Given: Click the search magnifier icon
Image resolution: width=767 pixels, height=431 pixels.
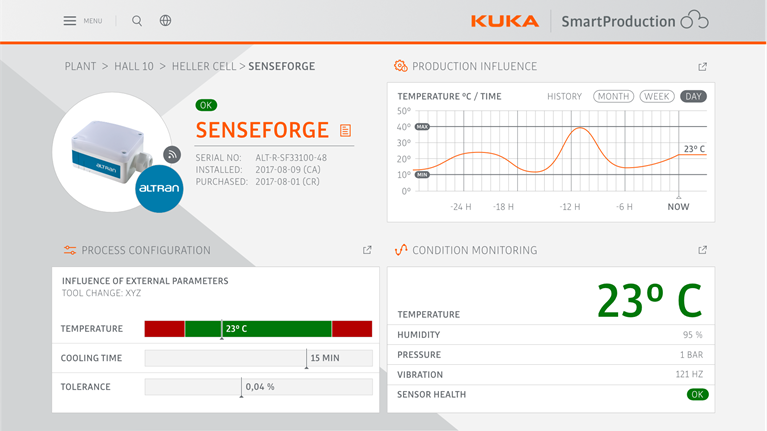Looking at the screenshot, I should pos(137,21).
